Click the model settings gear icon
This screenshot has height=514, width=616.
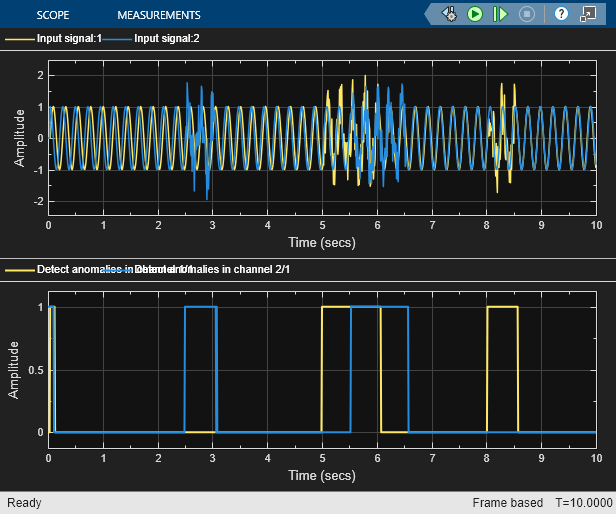pyautogui.click(x=449, y=14)
